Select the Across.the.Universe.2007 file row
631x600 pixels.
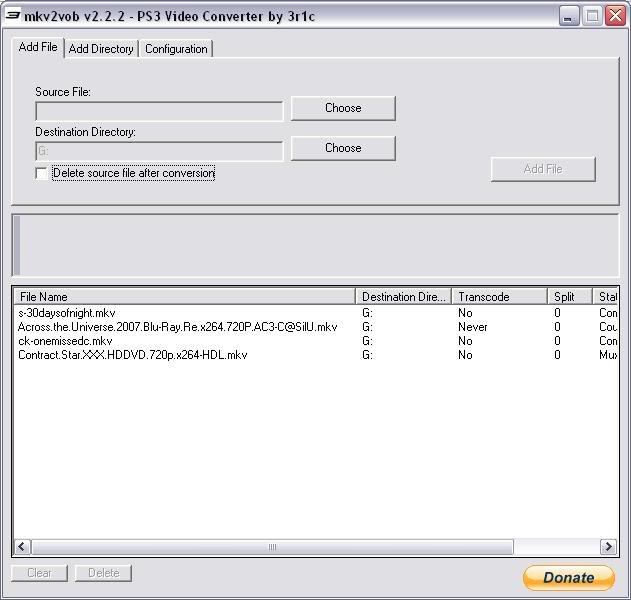click(x=177, y=327)
